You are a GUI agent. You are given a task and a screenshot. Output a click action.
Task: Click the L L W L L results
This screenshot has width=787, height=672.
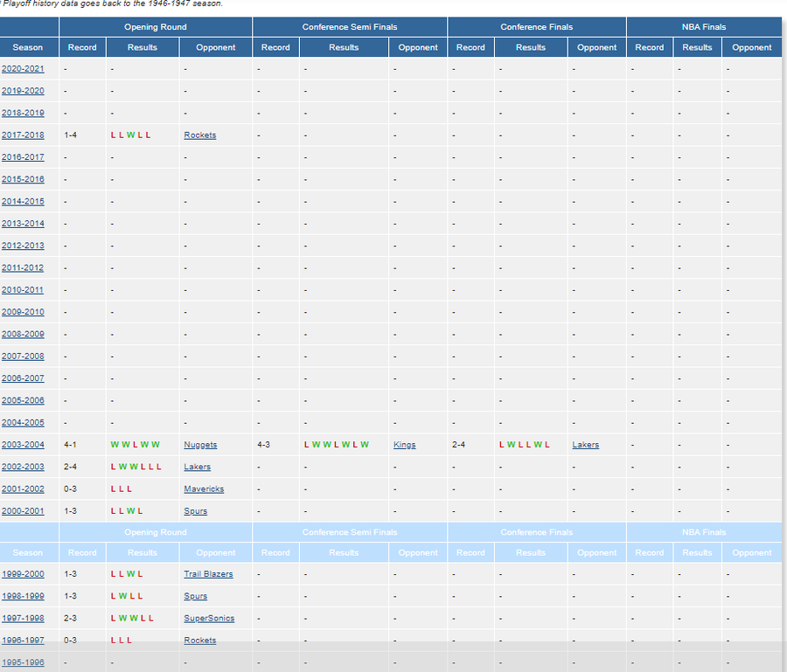pyautogui.click(x=130, y=135)
